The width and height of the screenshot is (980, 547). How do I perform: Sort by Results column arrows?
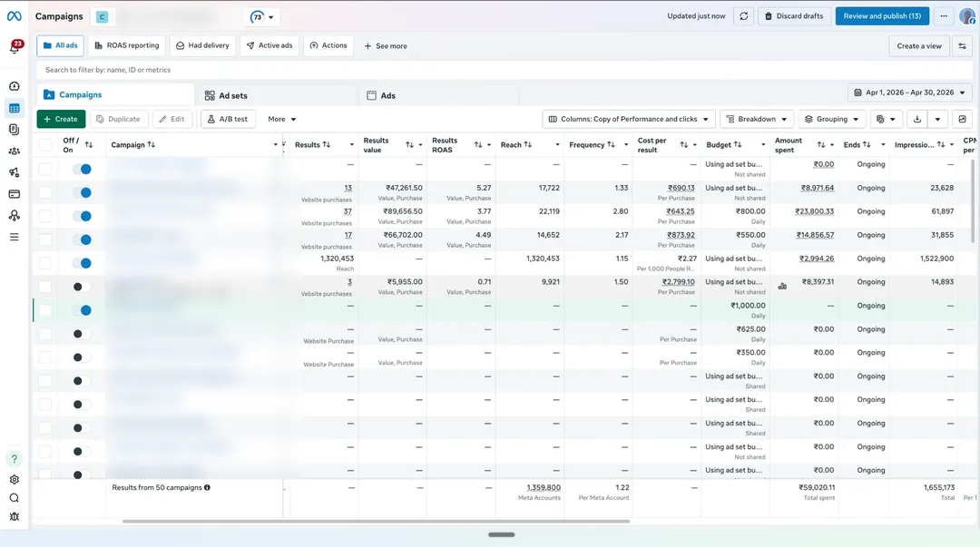(x=327, y=144)
